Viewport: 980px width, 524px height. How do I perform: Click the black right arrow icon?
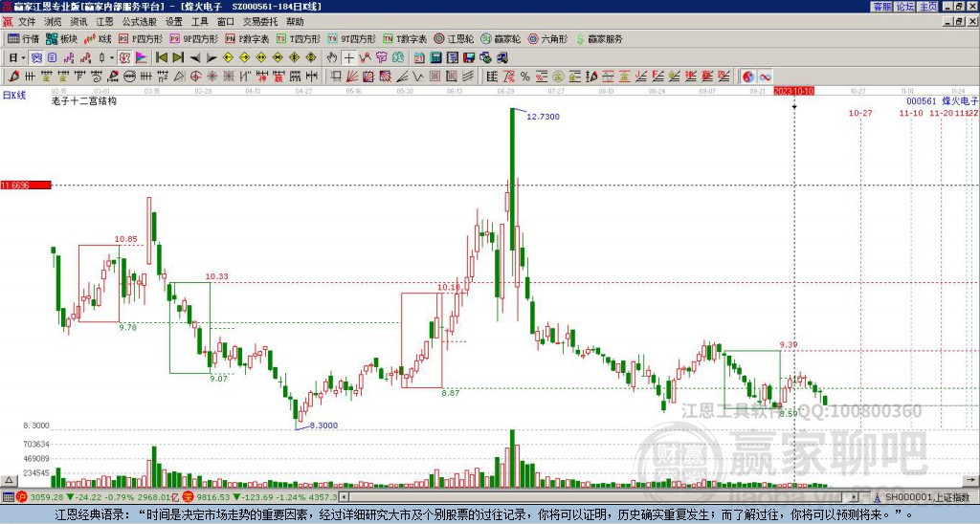pyautogui.click(x=212, y=58)
